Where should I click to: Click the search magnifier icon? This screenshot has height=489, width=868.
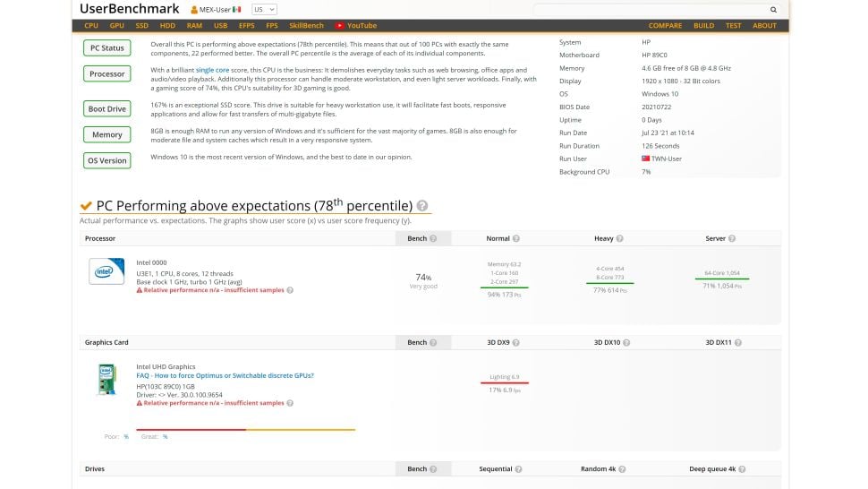[x=773, y=10]
